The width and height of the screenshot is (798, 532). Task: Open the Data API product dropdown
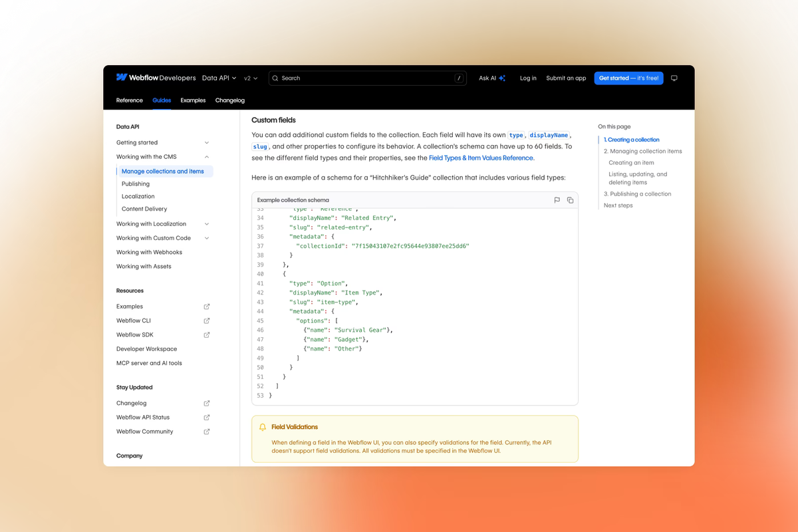click(x=219, y=78)
